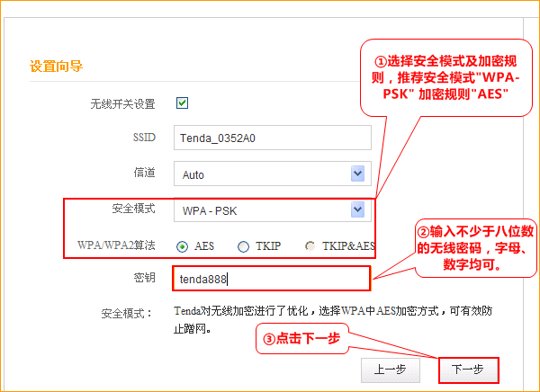This screenshot has height=392, width=540.
Task: Select the AES algorithm radio button
Action: point(182,246)
